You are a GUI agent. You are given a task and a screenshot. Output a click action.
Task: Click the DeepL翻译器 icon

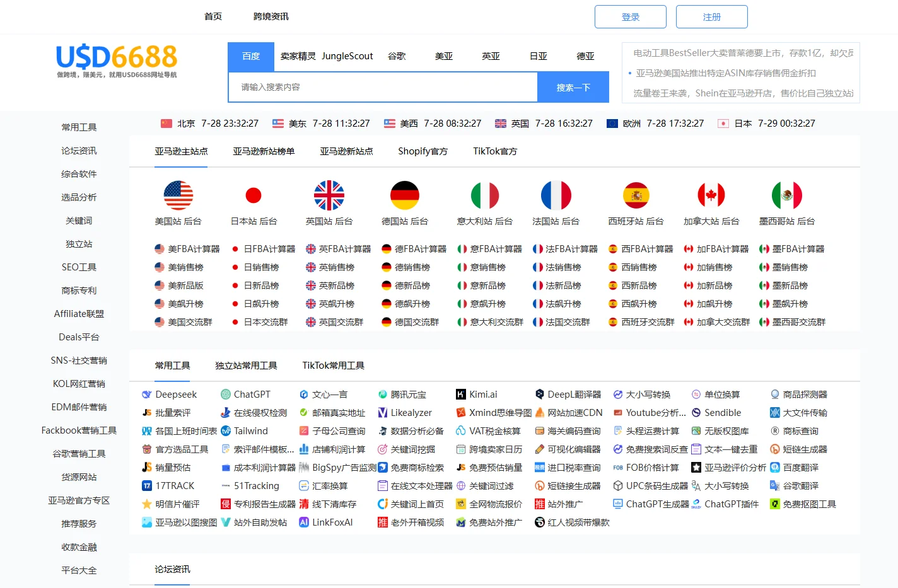[539, 395]
